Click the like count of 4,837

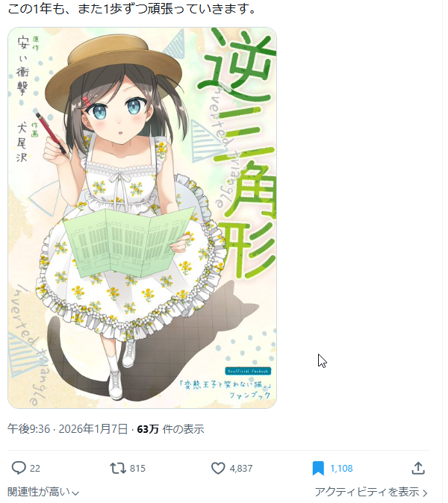[241, 469]
